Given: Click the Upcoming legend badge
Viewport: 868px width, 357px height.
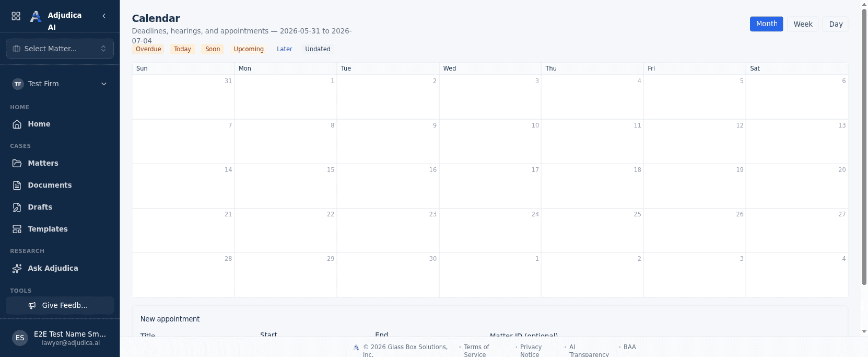Looking at the screenshot, I should [249, 49].
